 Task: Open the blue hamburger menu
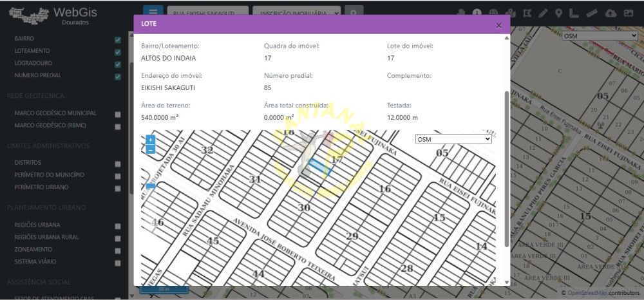coord(153,12)
